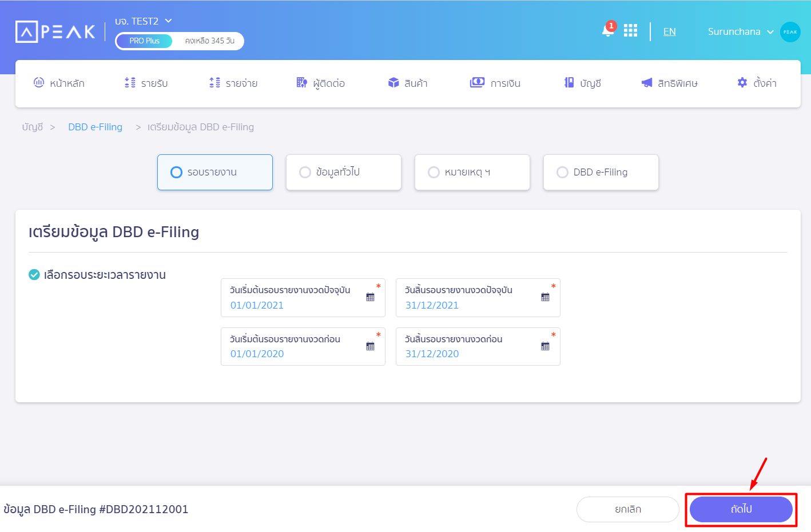The image size is (811, 532).
Task: Click the PEAK logo
Action: point(55,31)
